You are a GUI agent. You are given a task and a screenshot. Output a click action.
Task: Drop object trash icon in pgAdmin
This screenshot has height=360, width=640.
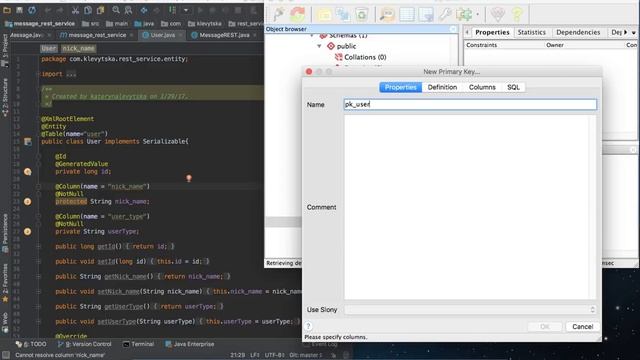tap(362, 15)
